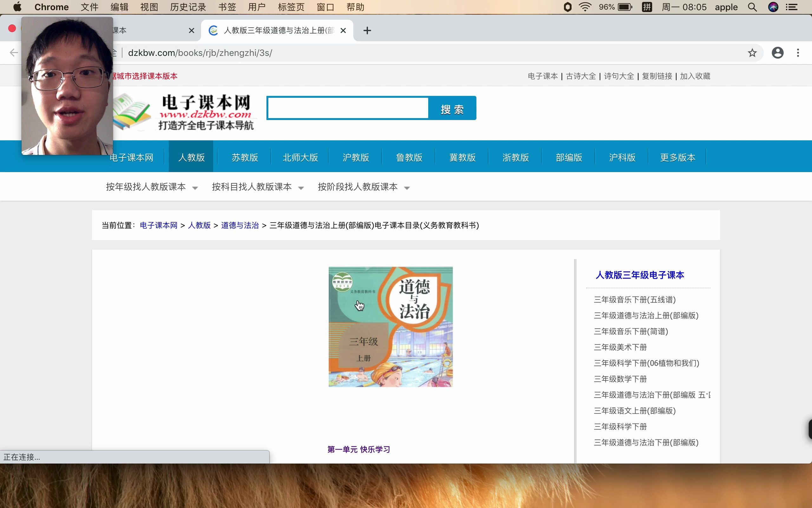Expand 按年级找人教版课本 dropdown

coord(152,187)
